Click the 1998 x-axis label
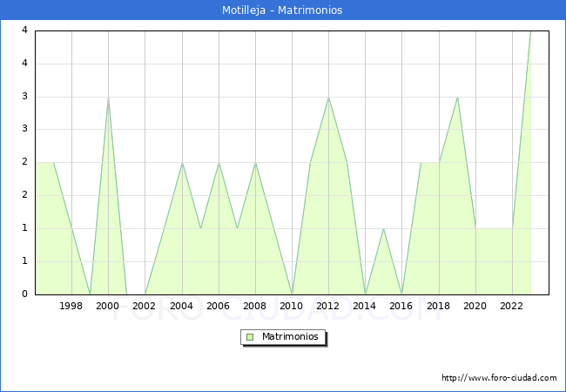The height and width of the screenshot is (392, 566). coord(71,306)
